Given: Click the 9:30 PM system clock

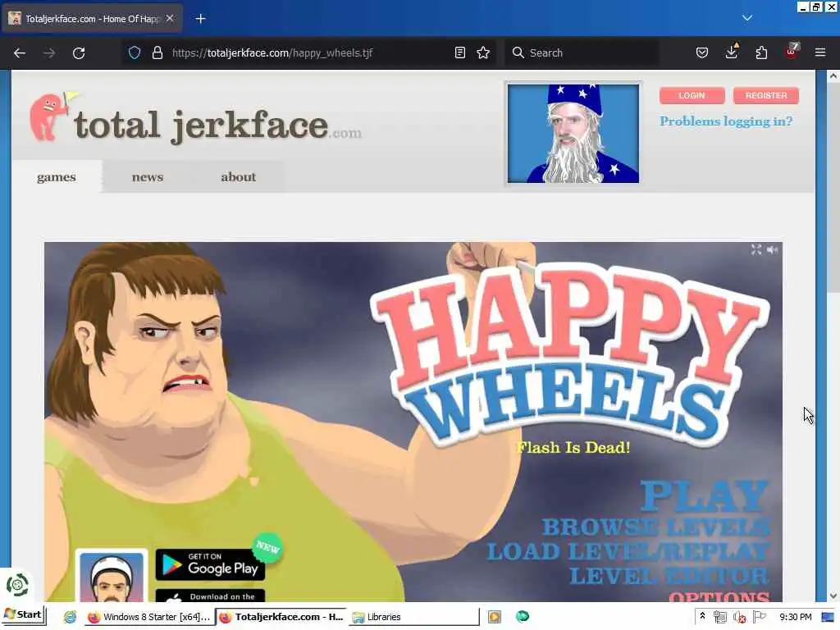Looking at the screenshot, I should (796, 617).
